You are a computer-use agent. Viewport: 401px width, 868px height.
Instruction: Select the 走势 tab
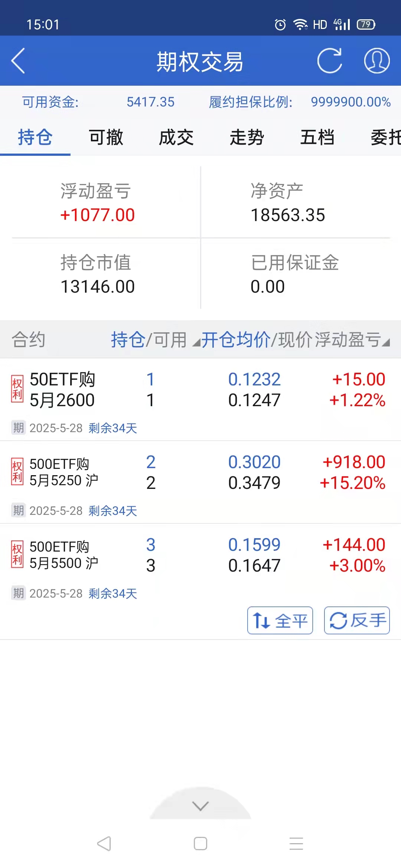[x=247, y=138]
